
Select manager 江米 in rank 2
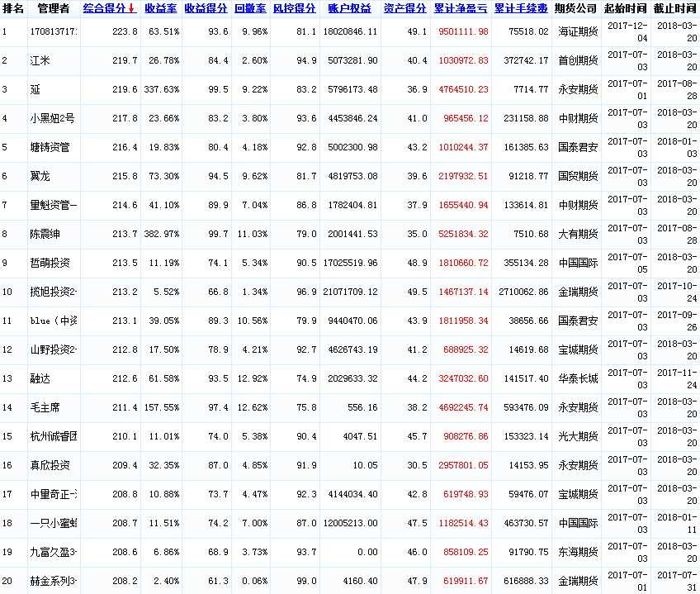click(x=40, y=60)
